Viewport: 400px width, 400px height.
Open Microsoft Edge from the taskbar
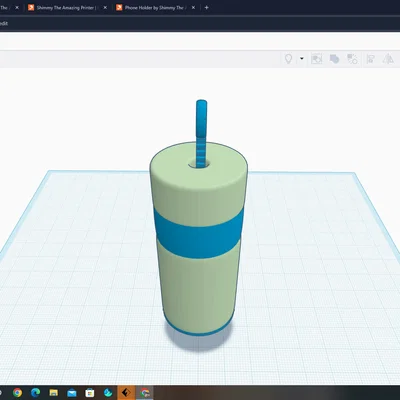click(x=36, y=393)
